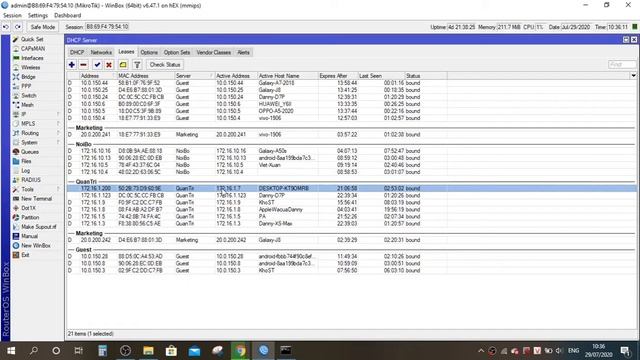Viewport: 640px width, 360px height.
Task: Open Windows taskbar search
Action: tap(34, 351)
